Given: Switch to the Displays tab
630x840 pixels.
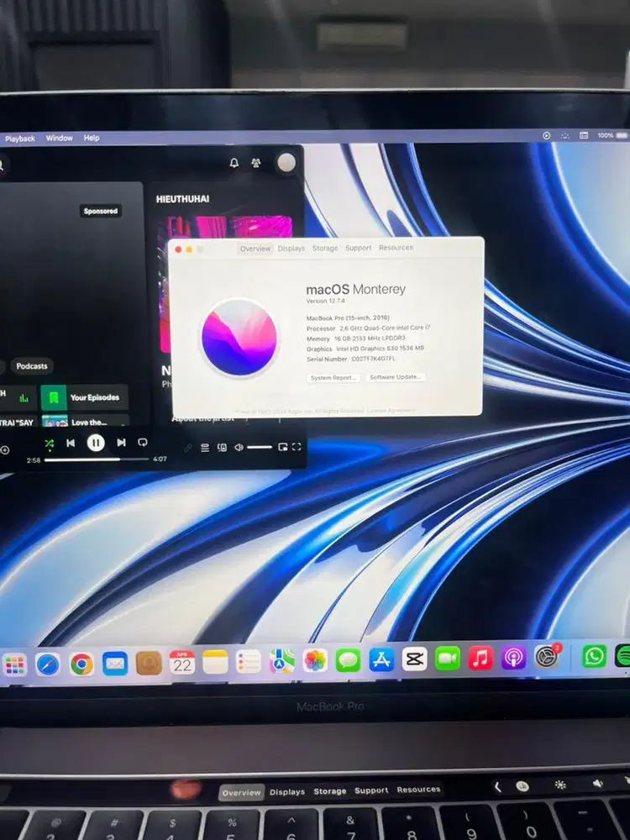Looking at the screenshot, I should 291,248.
